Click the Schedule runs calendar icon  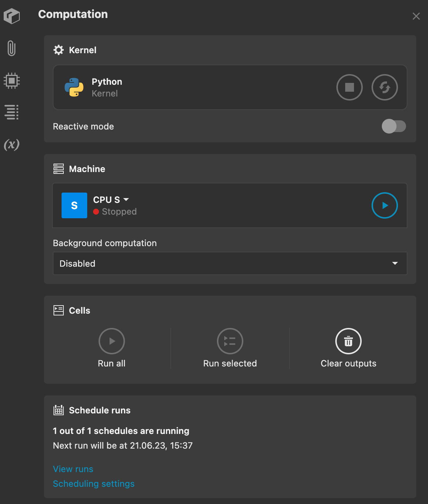59,410
